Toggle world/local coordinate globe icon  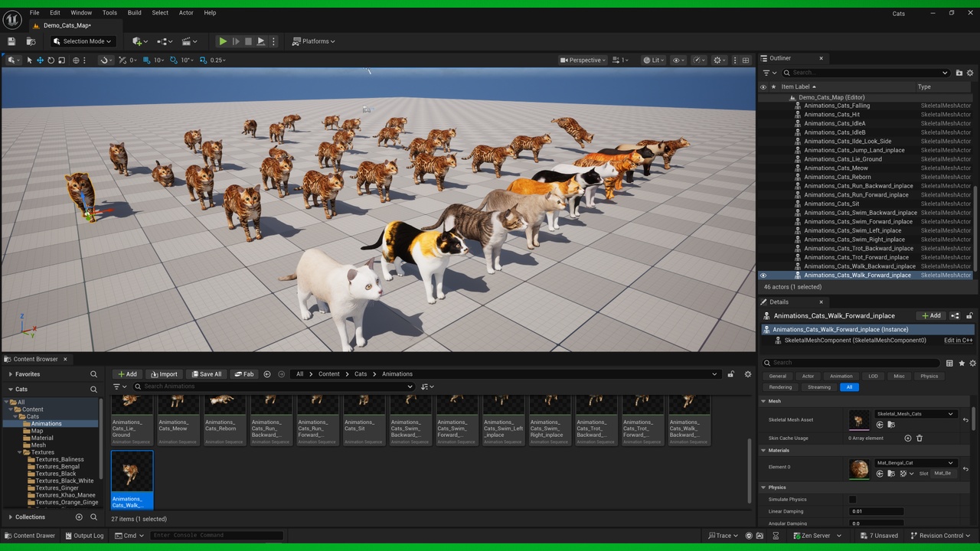(x=76, y=60)
